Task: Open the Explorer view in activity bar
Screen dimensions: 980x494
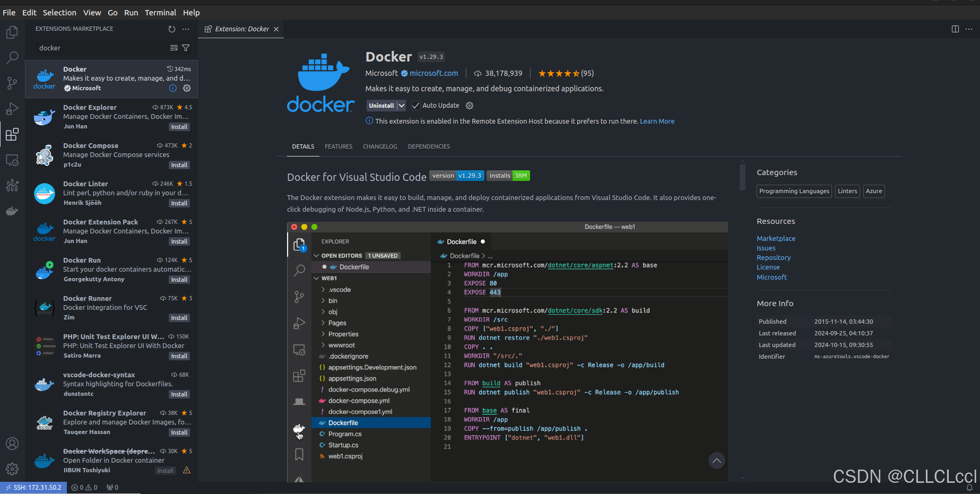Action: coord(12,33)
